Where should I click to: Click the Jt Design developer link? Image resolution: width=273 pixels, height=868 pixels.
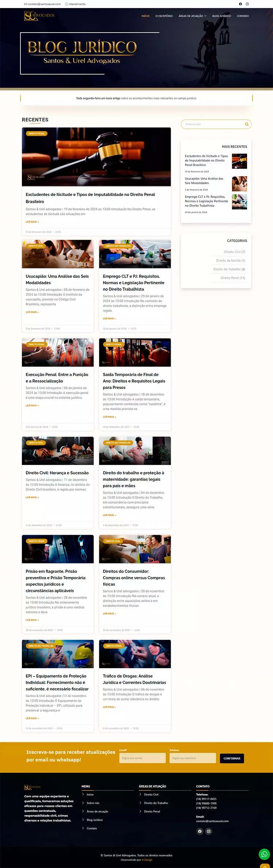point(147,860)
